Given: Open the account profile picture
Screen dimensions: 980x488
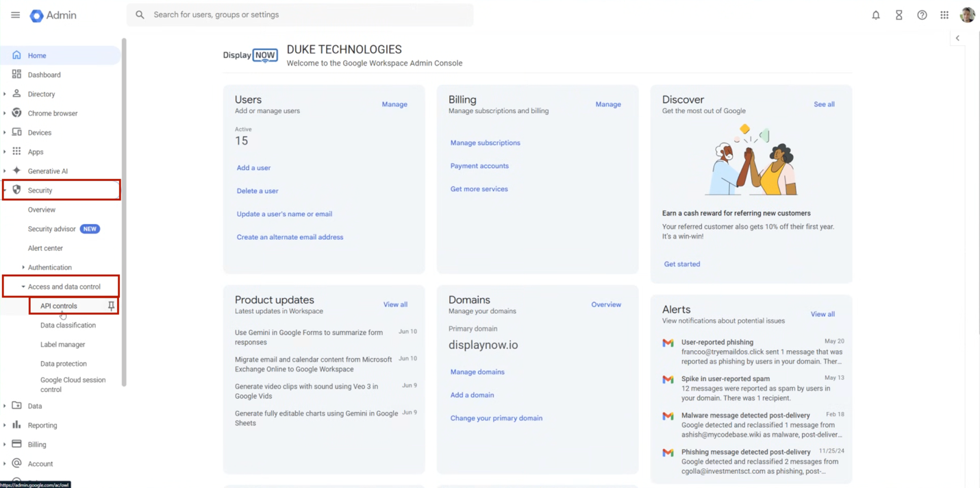Looking at the screenshot, I should click(x=967, y=14).
